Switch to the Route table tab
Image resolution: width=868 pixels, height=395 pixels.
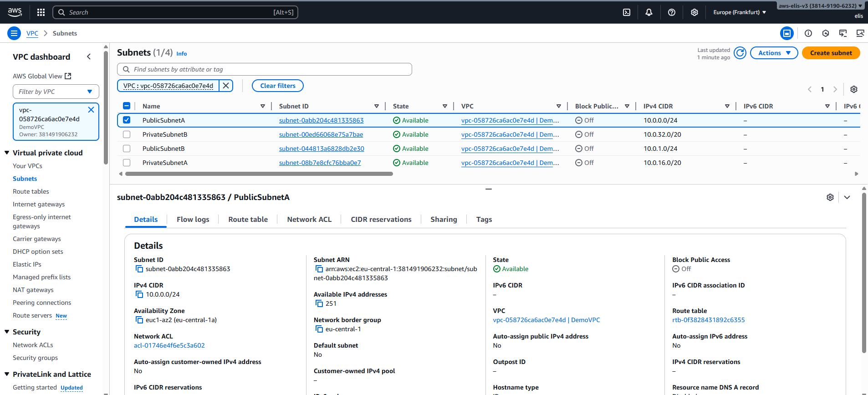pyautogui.click(x=248, y=220)
